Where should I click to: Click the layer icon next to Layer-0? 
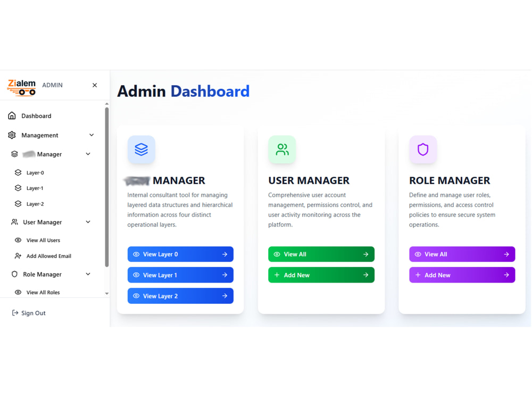18,172
